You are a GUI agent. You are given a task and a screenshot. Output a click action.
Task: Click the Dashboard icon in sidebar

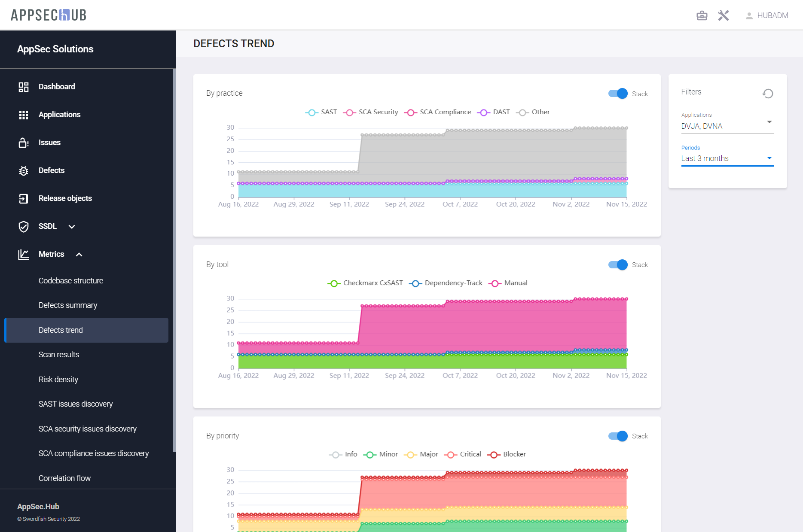click(x=24, y=87)
